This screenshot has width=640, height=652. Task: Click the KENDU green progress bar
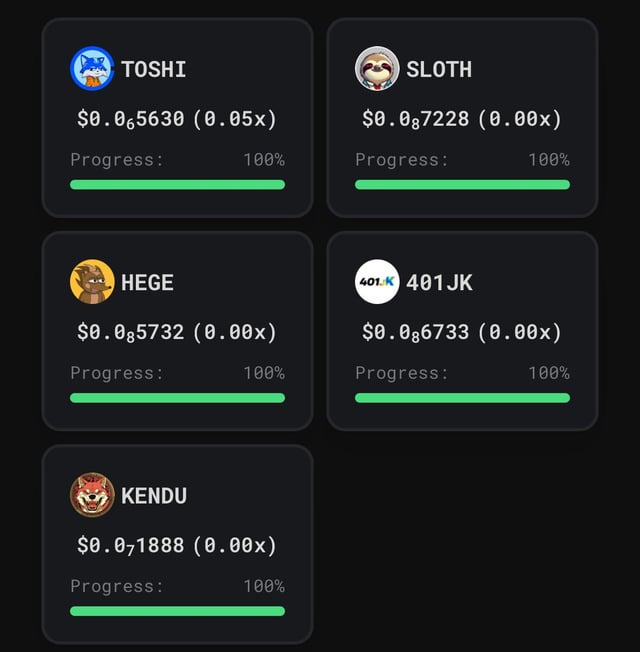tap(177, 610)
